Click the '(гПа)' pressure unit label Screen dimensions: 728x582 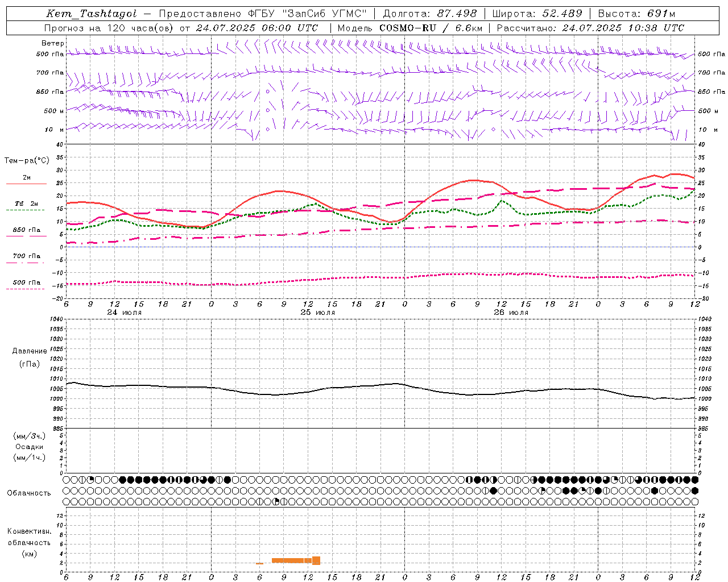30,364
